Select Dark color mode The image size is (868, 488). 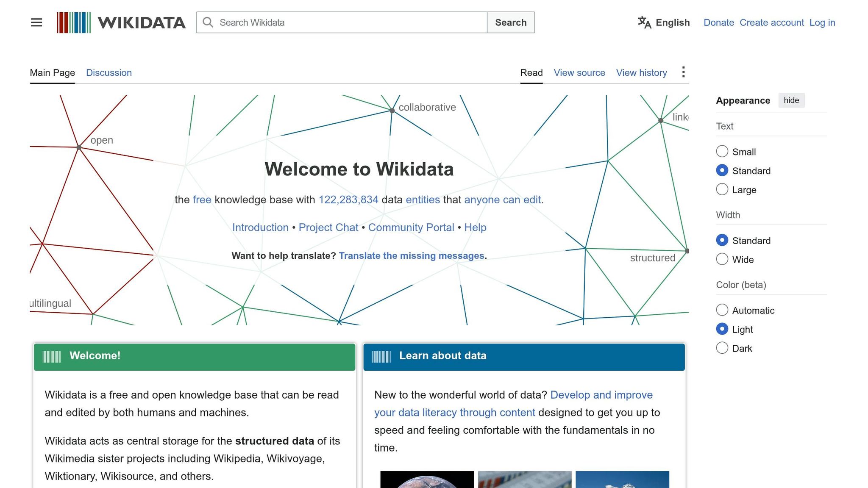click(722, 348)
